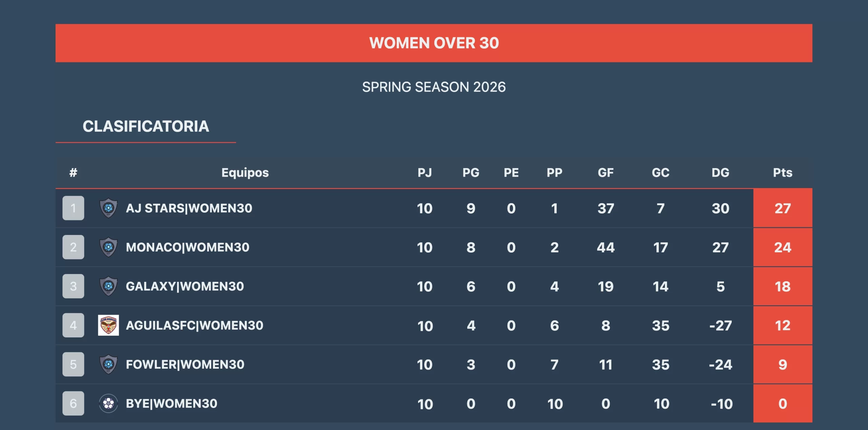Click the rank 4 position badge

coord(73,325)
